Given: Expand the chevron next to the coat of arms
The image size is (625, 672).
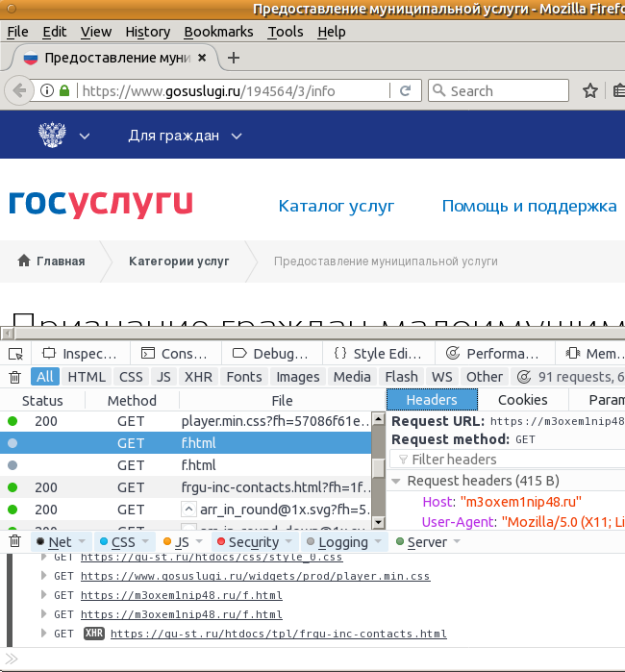Looking at the screenshot, I should 85,137.
